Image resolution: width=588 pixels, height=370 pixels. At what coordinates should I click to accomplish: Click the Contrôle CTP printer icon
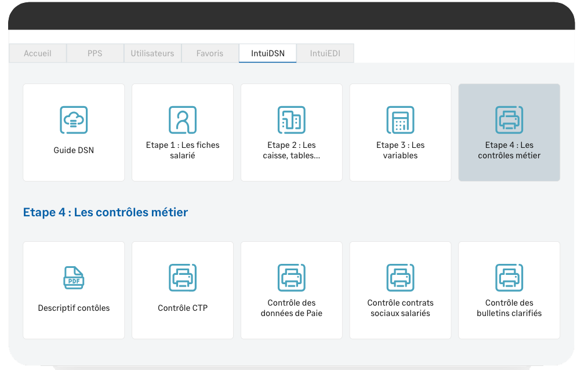pos(183,278)
